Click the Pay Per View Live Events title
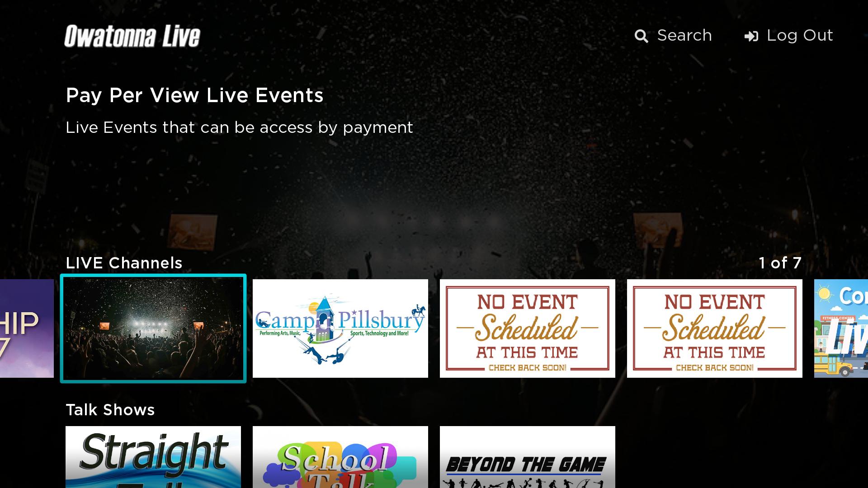The width and height of the screenshot is (868, 488). point(194,95)
